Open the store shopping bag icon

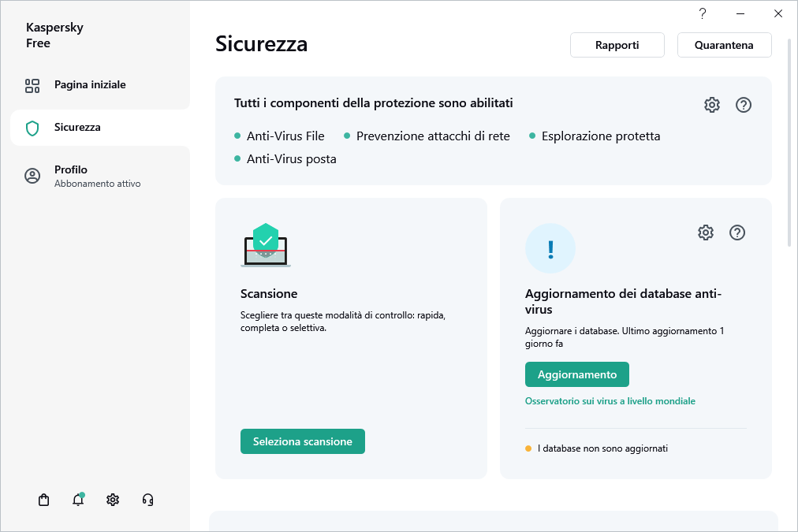pyautogui.click(x=43, y=500)
